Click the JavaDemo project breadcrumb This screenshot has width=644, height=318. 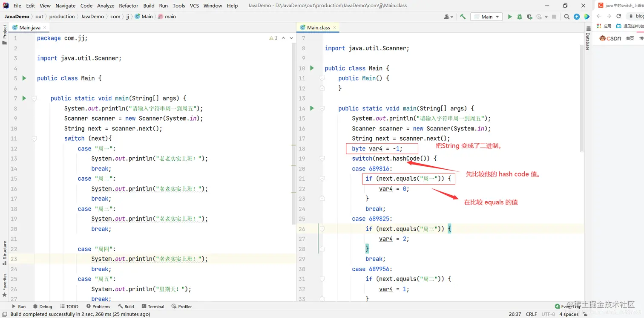pos(17,17)
